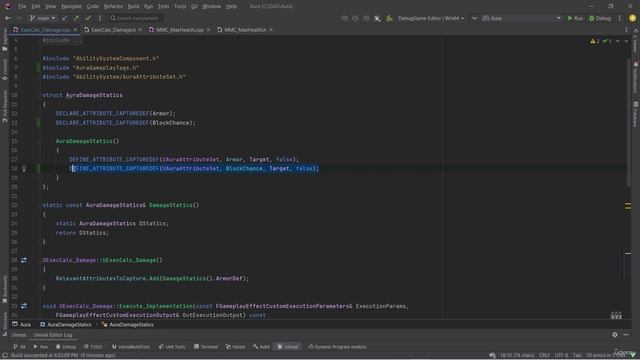Click the Tab indent indicator
The height and width of the screenshot is (360, 640).
(577, 355)
